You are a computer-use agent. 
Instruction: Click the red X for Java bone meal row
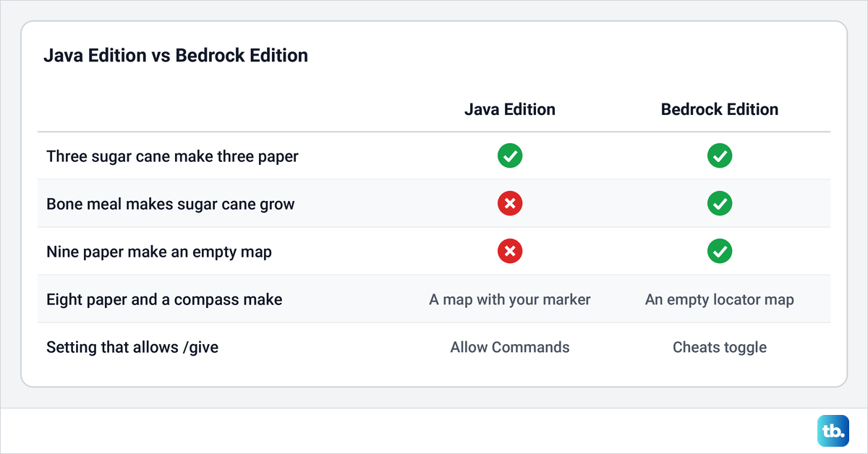point(510,203)
